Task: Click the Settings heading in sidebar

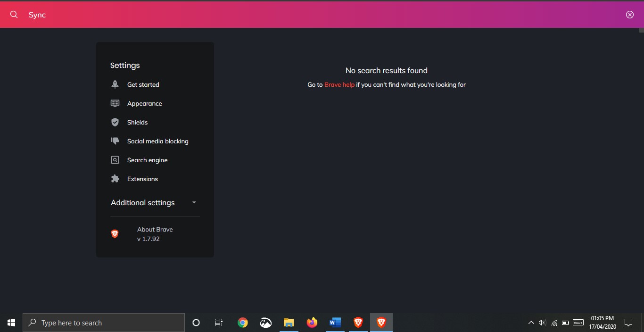Action: click(125, 66)
